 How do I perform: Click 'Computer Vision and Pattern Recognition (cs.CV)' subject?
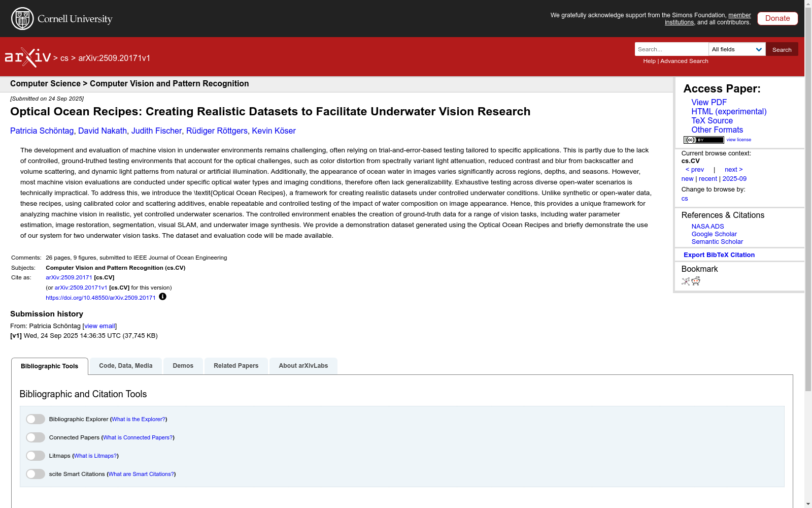click(116, 268)
